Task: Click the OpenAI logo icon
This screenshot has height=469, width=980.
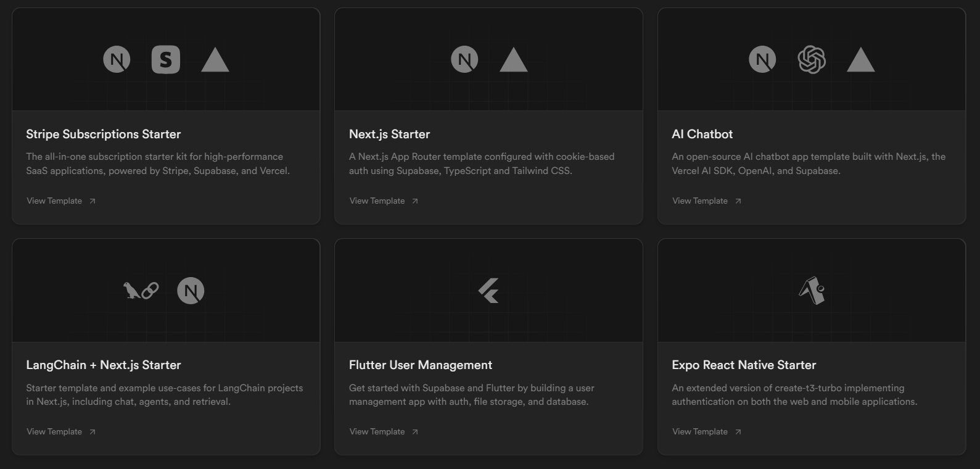Action: [812, 60]
